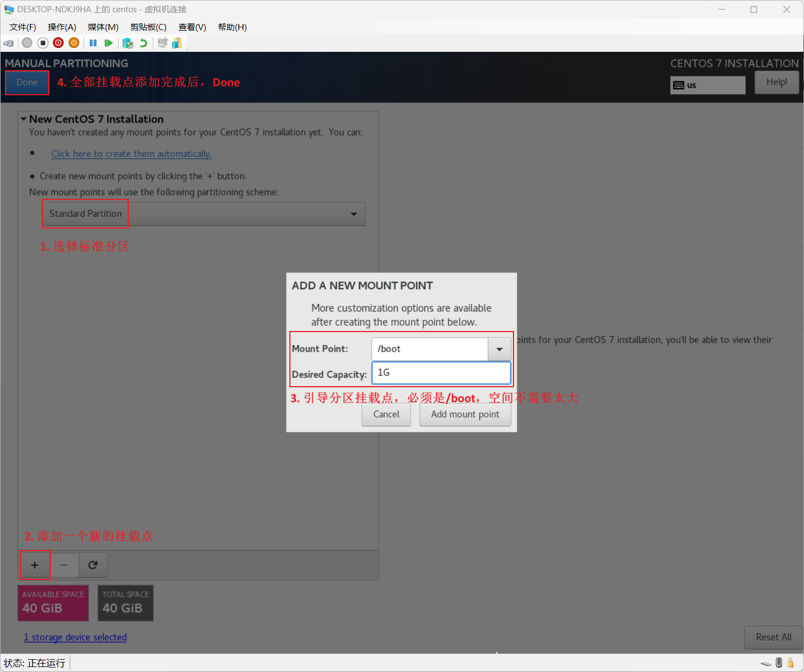Click Cancel in the mount point dialog
Screen dimensions: 804x672
coord(386,415)
